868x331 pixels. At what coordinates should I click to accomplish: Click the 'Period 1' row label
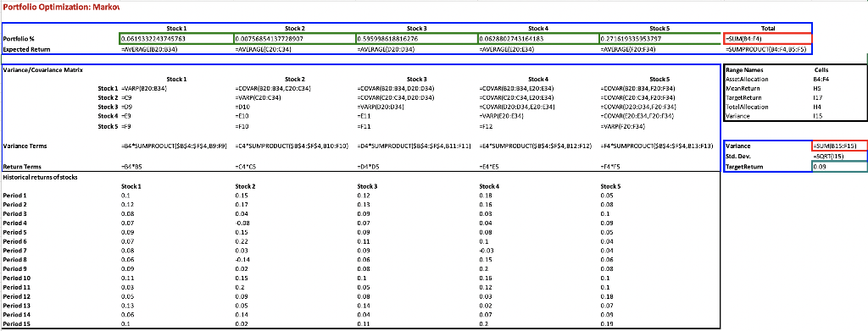coord(14,196)
